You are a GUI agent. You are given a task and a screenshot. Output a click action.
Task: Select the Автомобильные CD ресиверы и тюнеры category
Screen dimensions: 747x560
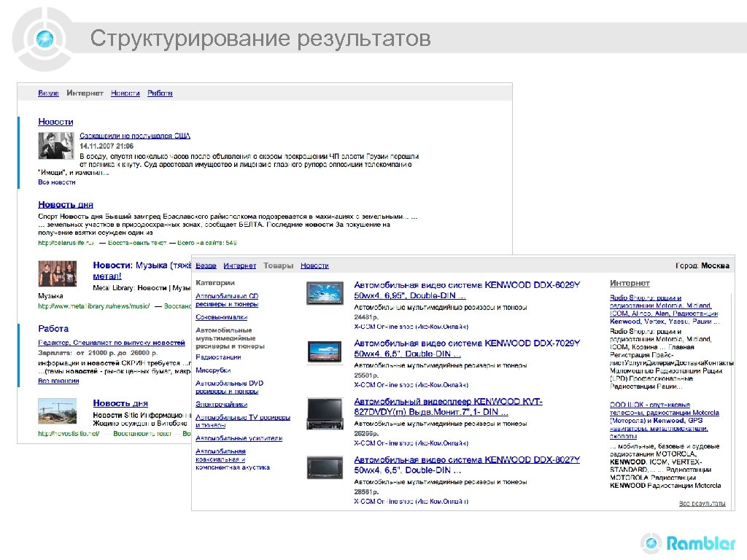point(227,300)
